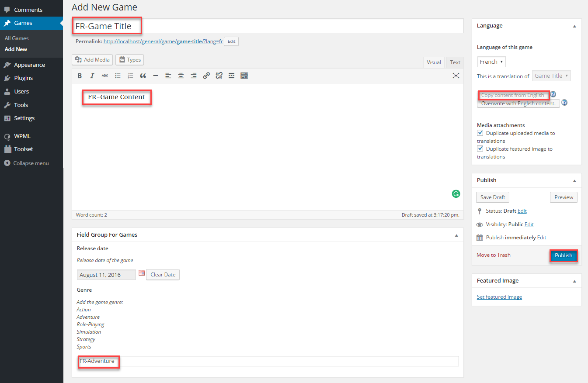Click the Blockquote icon
The image size is (588, 383).
143,76
